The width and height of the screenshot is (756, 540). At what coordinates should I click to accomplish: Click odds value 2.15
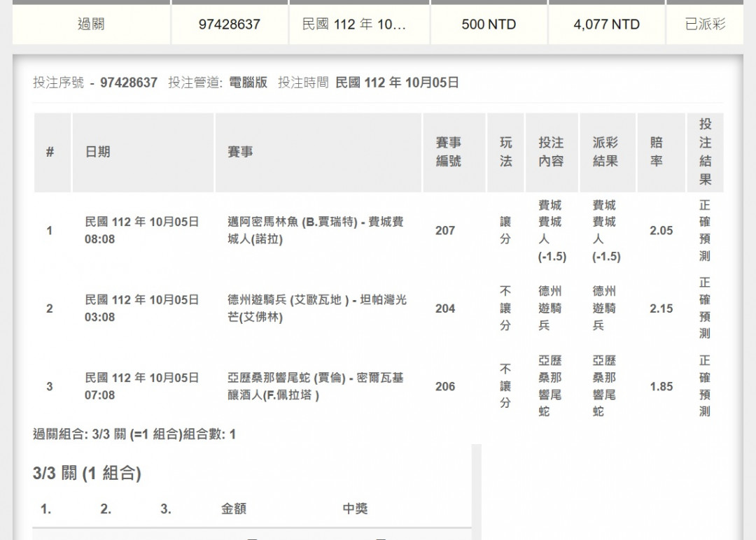pyautogui.click(x=661, y=308)
